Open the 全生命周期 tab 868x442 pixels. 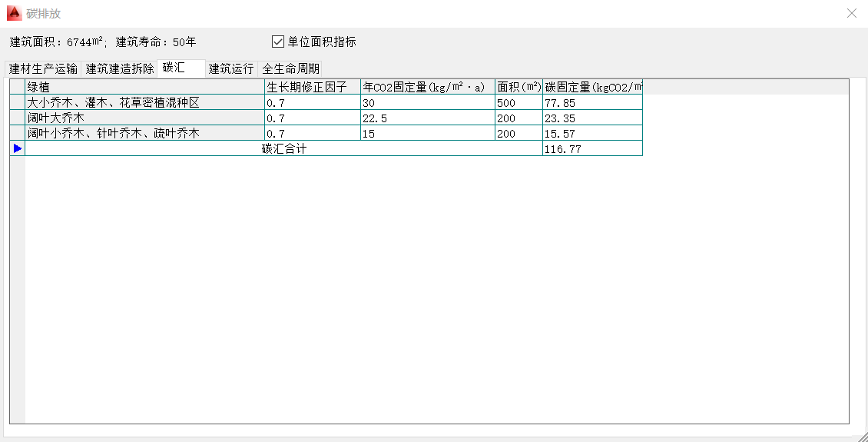point(290,68)
